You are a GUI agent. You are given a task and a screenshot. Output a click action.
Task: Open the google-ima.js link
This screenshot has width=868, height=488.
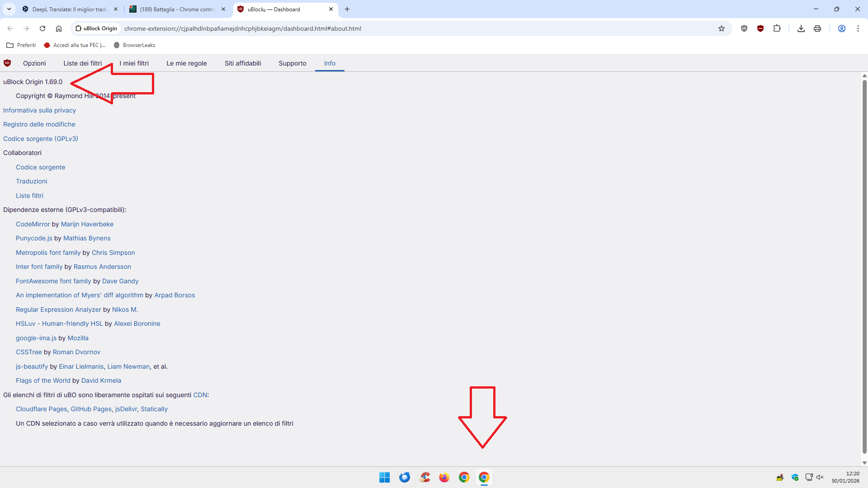(36, 338)
